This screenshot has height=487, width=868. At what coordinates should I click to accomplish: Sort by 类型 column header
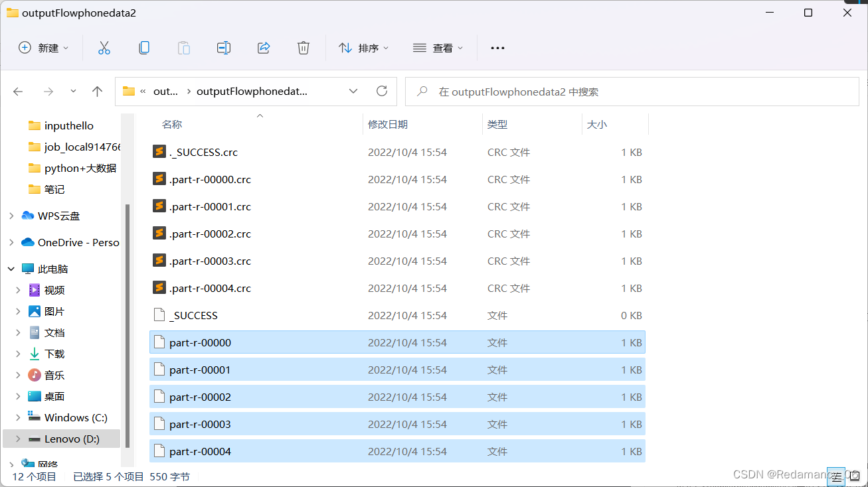[497, 124]
